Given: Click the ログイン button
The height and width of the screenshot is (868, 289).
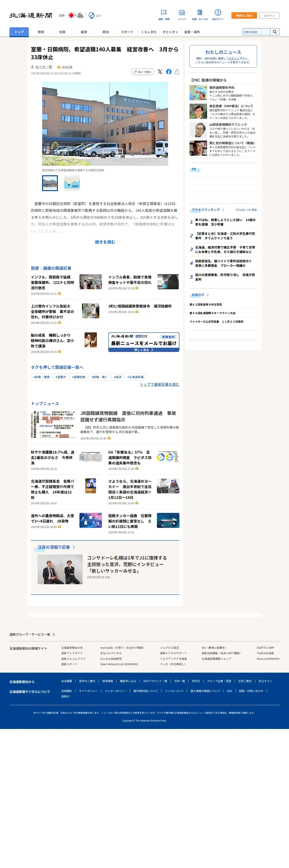Looking at the screenshot, I should pos(269,16).
